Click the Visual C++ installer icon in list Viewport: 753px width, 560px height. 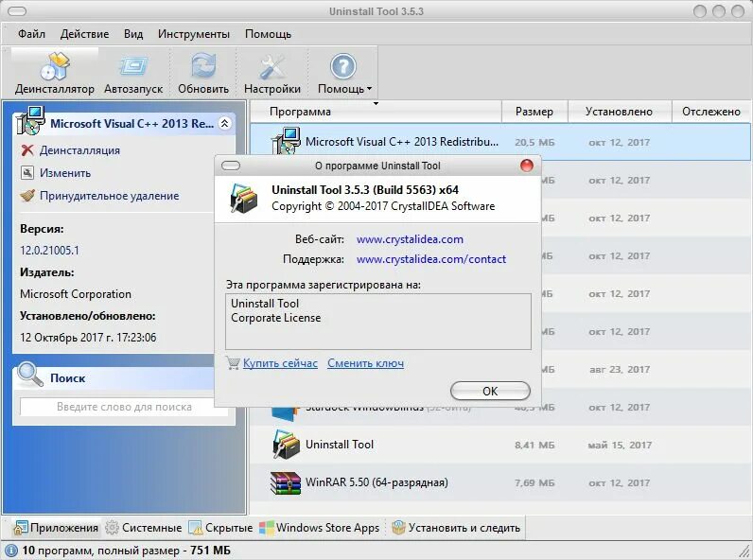tap(287, 140)
